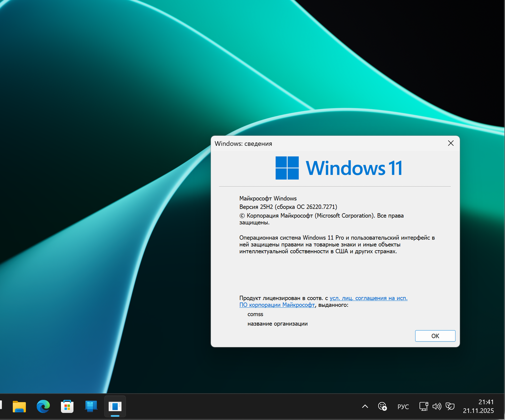The height and width of the screenshot is (420, 505).
Task: Close the Windows: сведения dialog
Action: point(451,143)
